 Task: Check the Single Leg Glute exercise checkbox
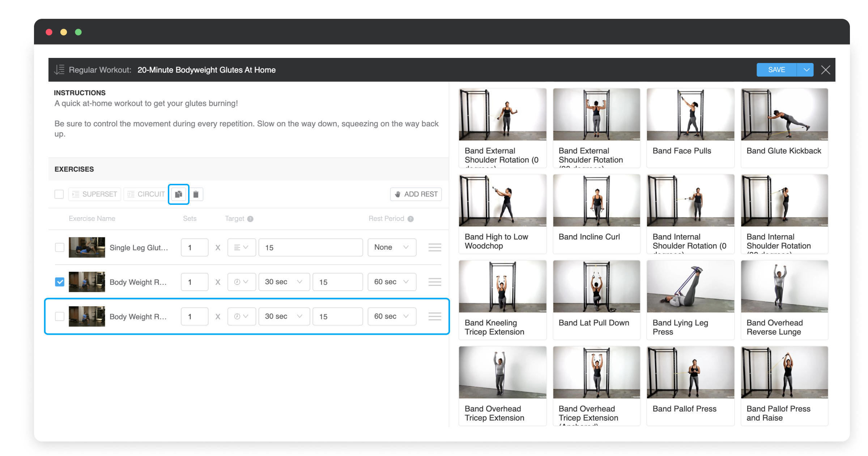point(60,248)
